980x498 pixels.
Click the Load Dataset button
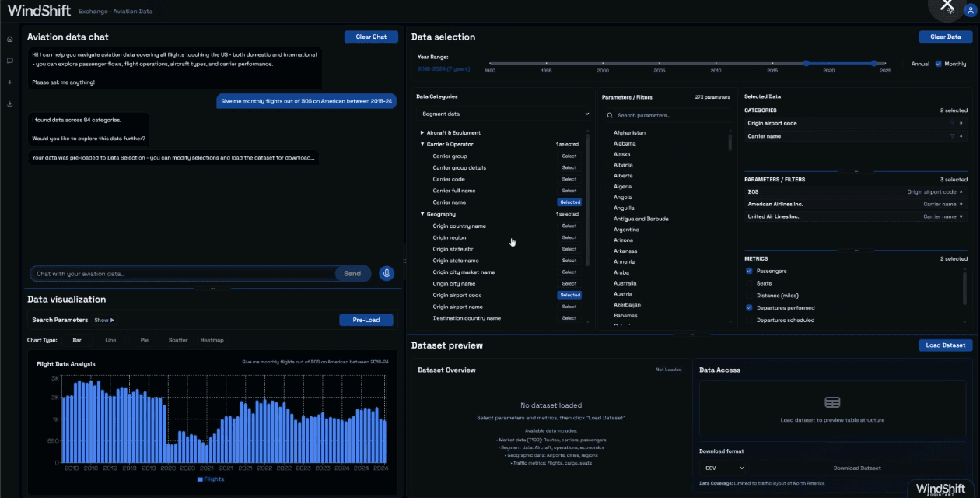click(945, 345)
